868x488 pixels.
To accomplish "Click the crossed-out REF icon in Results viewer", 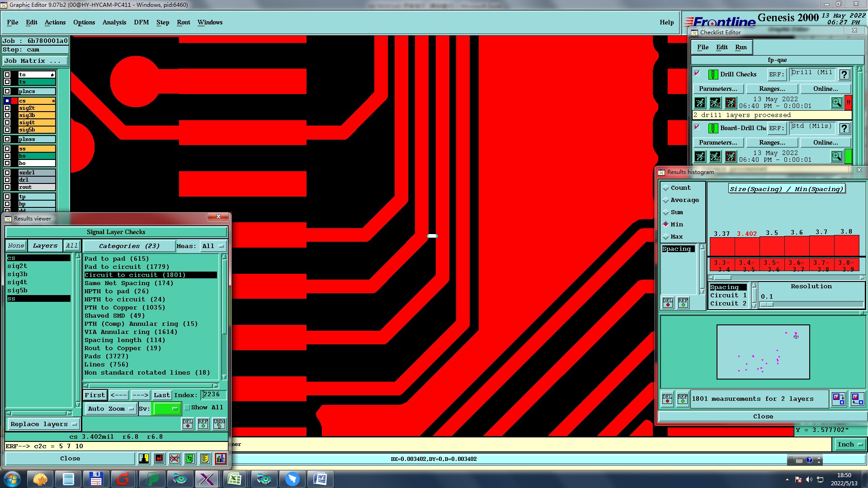I will click(175, 459).
